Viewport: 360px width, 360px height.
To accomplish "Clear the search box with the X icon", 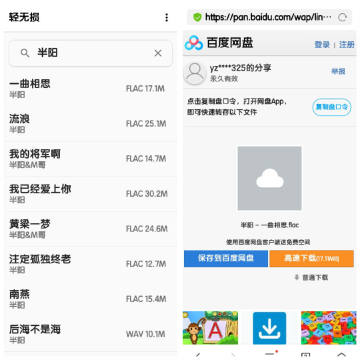I will [158, 53].
